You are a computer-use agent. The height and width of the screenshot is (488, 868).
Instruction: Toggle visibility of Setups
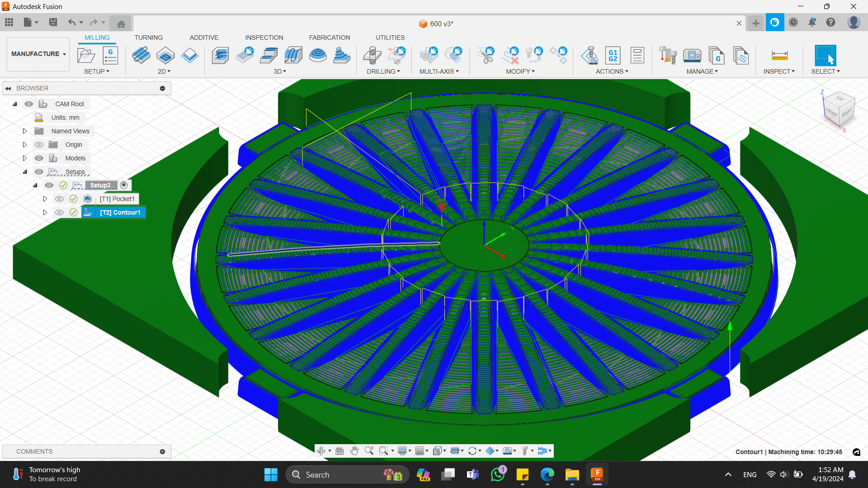pyautogui.click(x=39, y=172)
